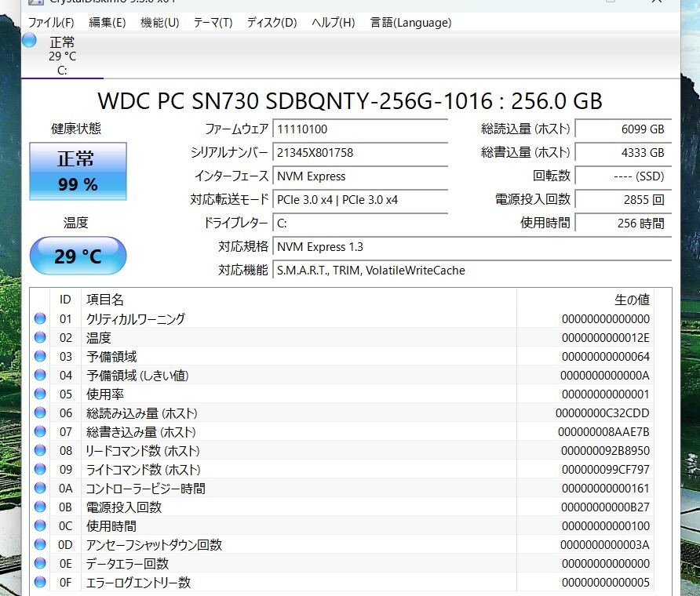Click the 生の値 column header
700x596 pixels.
tap(585, 300)
